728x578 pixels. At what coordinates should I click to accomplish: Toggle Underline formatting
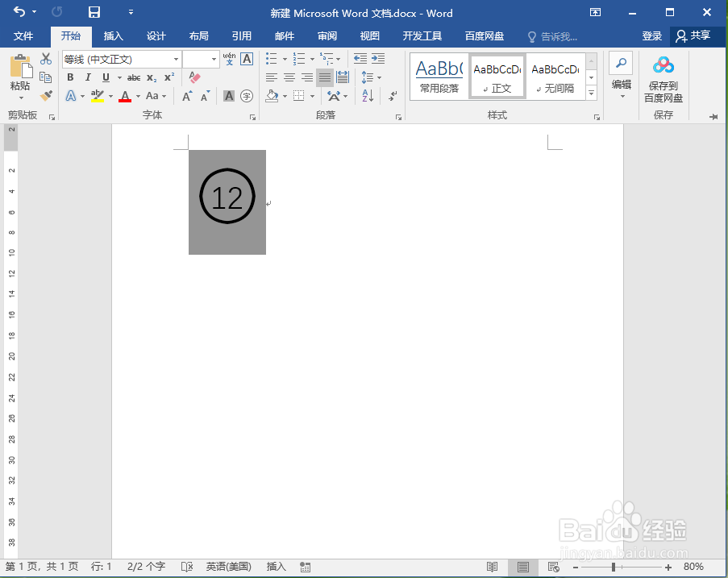[x=106, y=77]
